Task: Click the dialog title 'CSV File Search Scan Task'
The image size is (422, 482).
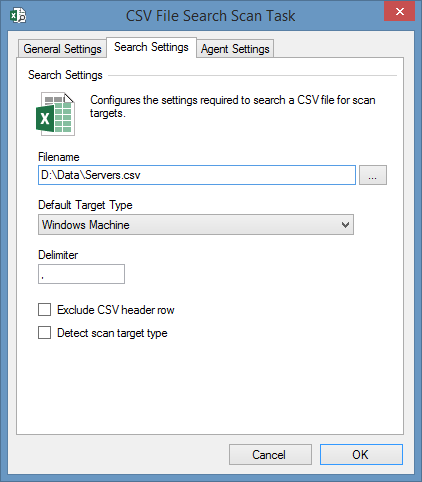Action: point(211,16)
